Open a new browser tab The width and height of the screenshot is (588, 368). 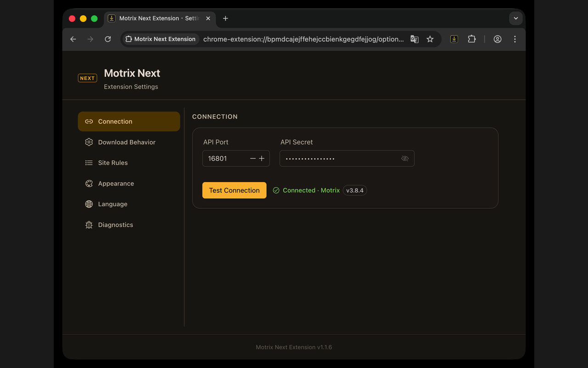(225, 18)
